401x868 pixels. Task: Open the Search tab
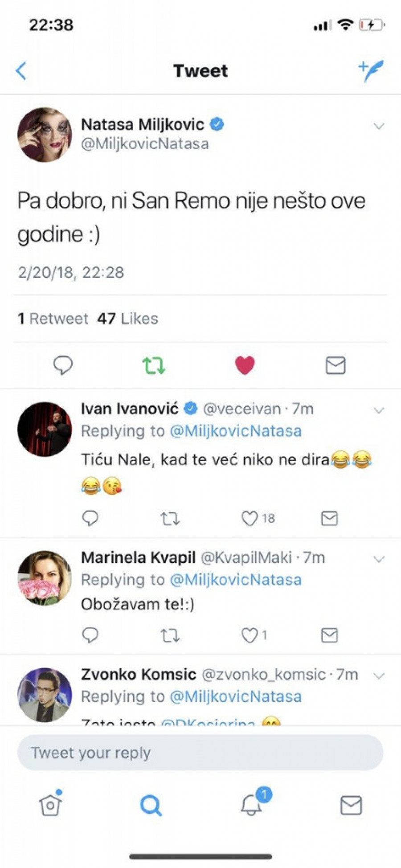151,805
